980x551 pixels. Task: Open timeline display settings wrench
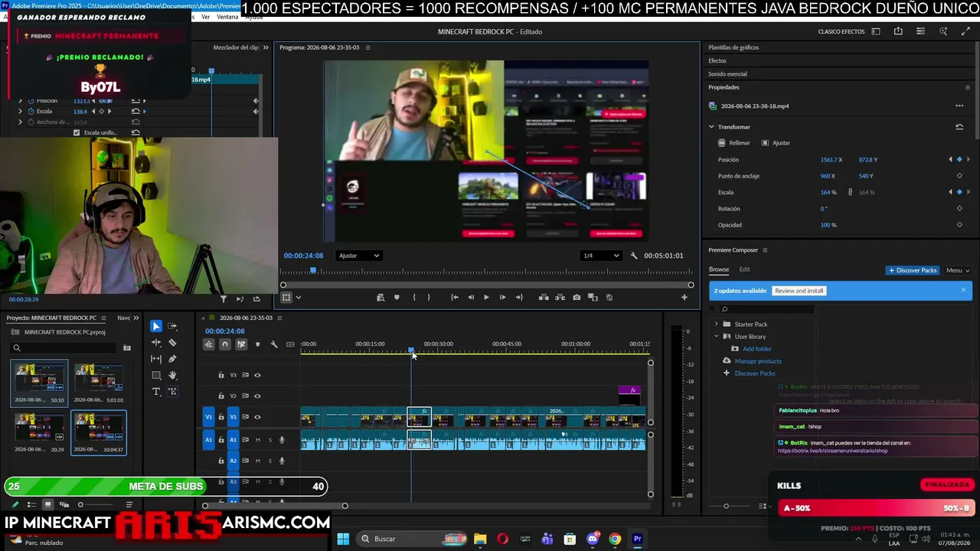(x=274, y=344)
